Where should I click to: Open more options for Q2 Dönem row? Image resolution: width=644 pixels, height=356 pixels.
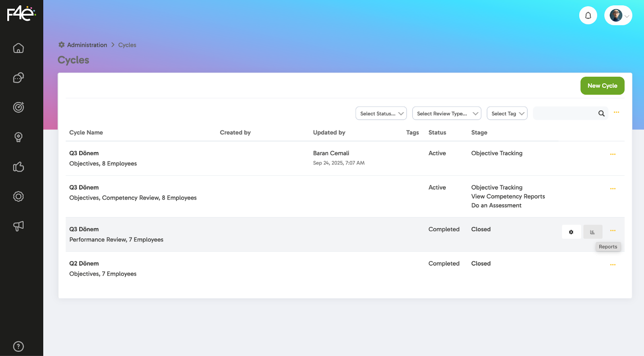point(613,265)
